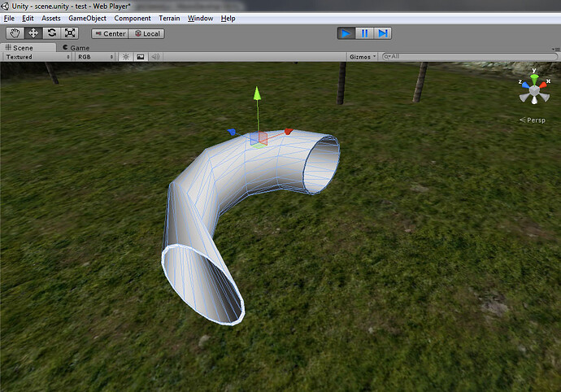Pause the game preview
Image resolution: width=561 pixels, height=392 pixels.
coord(364,33)
